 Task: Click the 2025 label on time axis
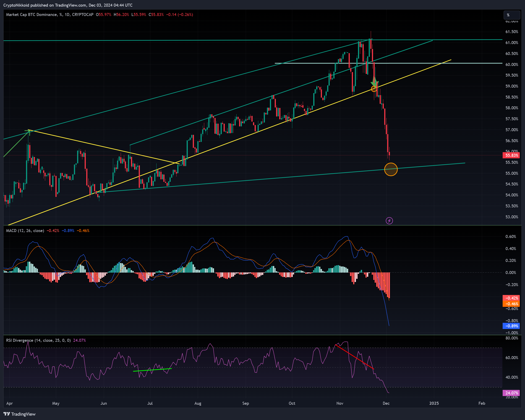(434, 403)
